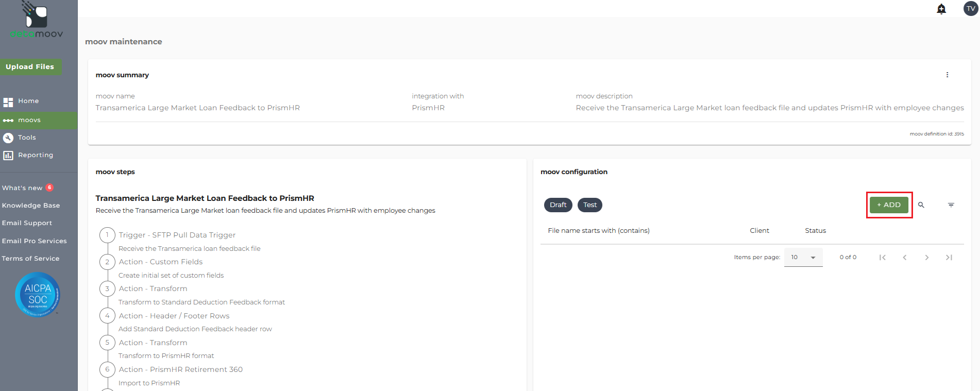The height and width of the screenshot is (391, 980).
Task: Click the 'moov maintenance' page heading
Action: click(x=124, y=42)
